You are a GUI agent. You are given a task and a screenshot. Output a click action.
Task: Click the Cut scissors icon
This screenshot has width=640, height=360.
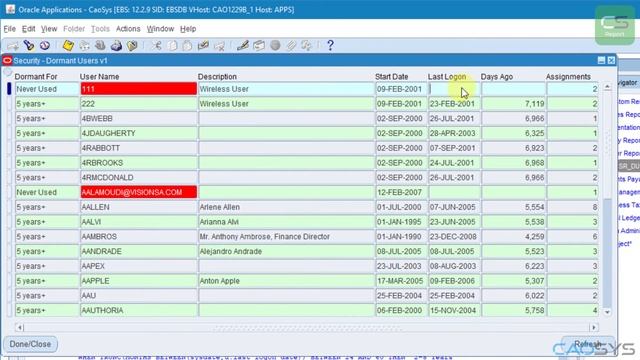pos(157,45)
